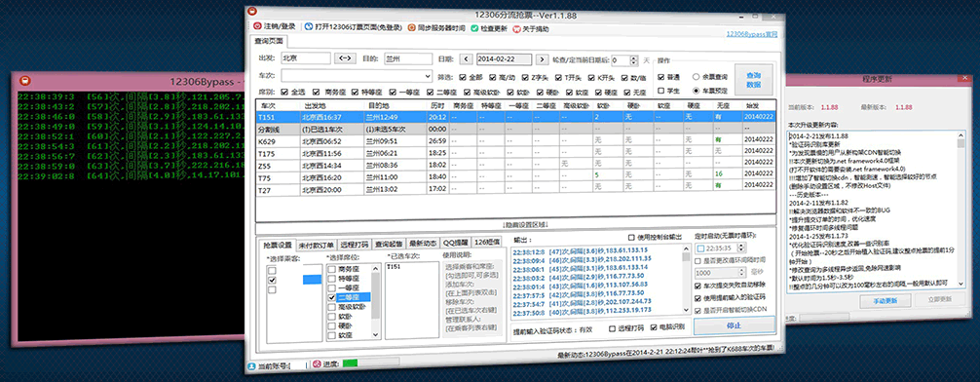The image size is (980, 382).
Task: Switch to the QQ提醒 tab
Action: click(x=456, y=242)
